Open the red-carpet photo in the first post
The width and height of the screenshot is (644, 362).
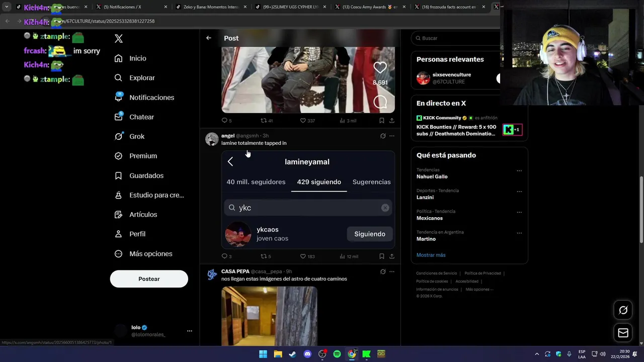point(308,79)
